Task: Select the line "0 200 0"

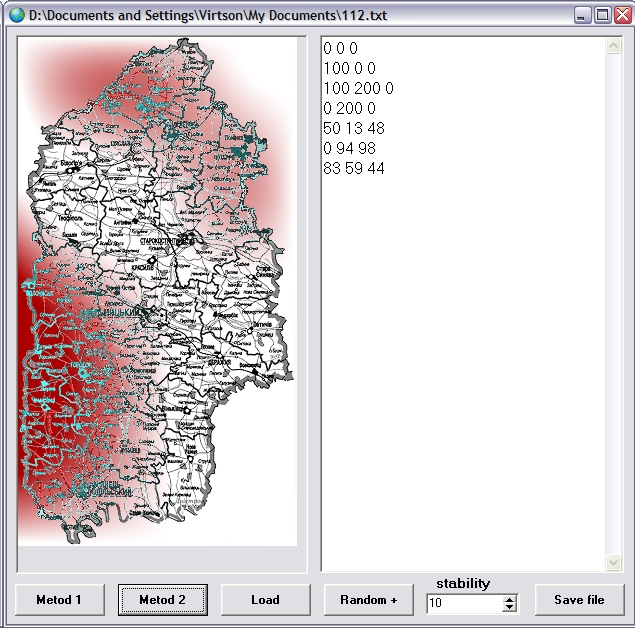Action: [349, 108]
